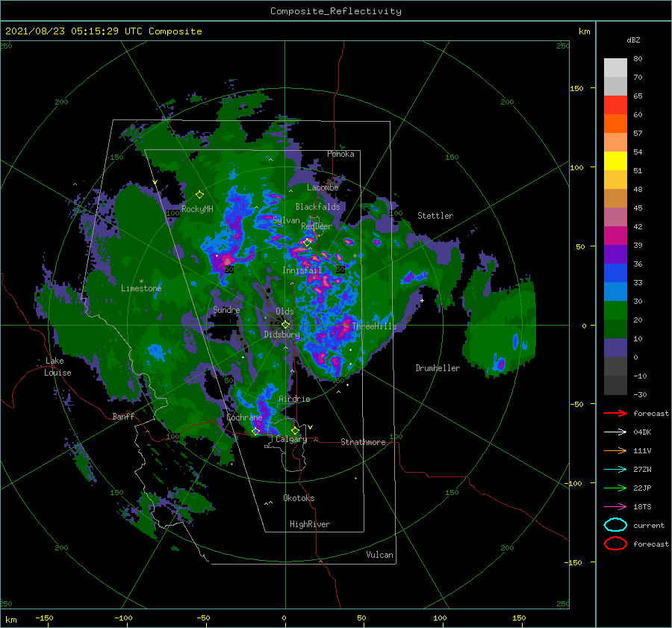This screenshot has height=628, width=672.
Task: Click the Innisfail town label
Action: pyautogui.click(x=302, y=270)
